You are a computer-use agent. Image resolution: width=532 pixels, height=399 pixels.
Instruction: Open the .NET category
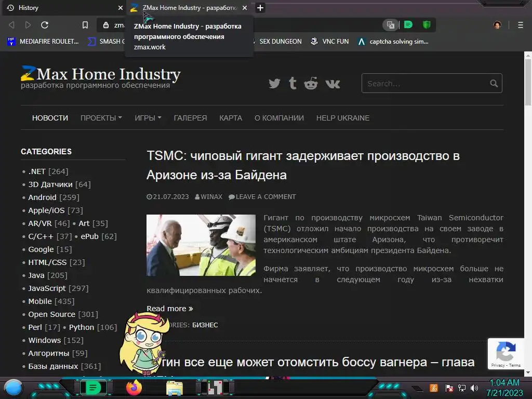point(37,171)
